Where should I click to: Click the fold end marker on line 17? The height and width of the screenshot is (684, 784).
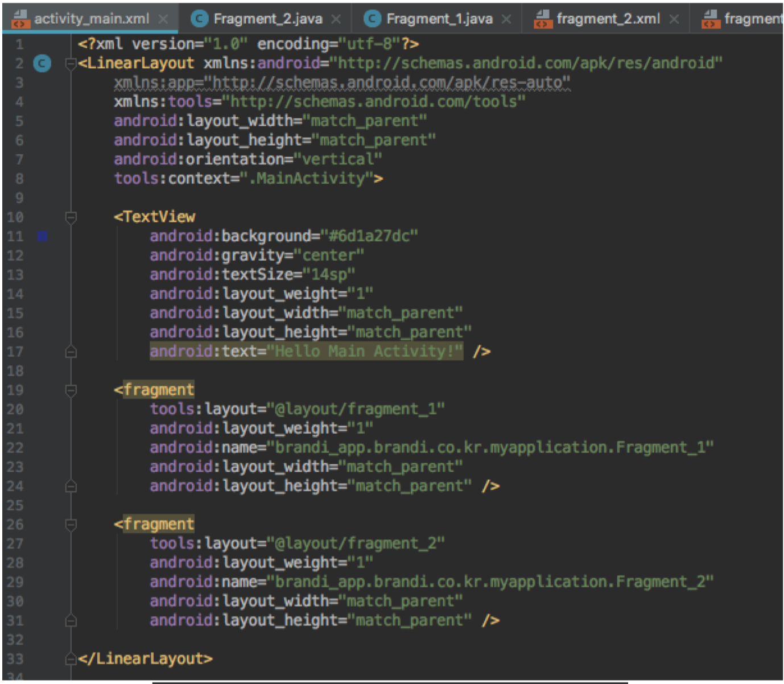(71, 352)
